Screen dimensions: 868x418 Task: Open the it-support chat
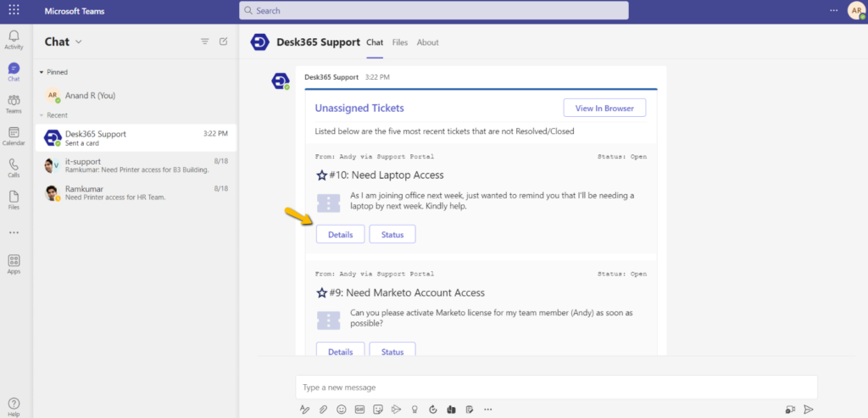point(136,165)
